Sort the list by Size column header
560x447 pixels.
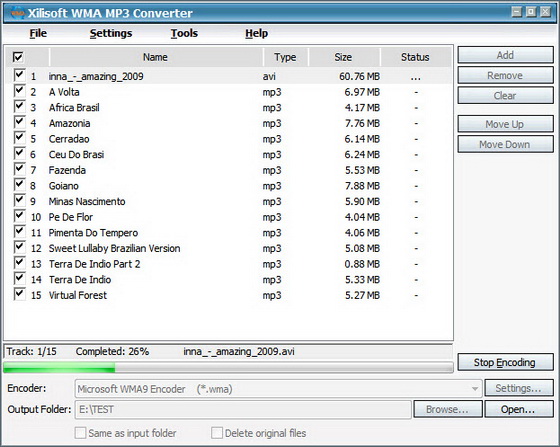click(x=344, y=57)
